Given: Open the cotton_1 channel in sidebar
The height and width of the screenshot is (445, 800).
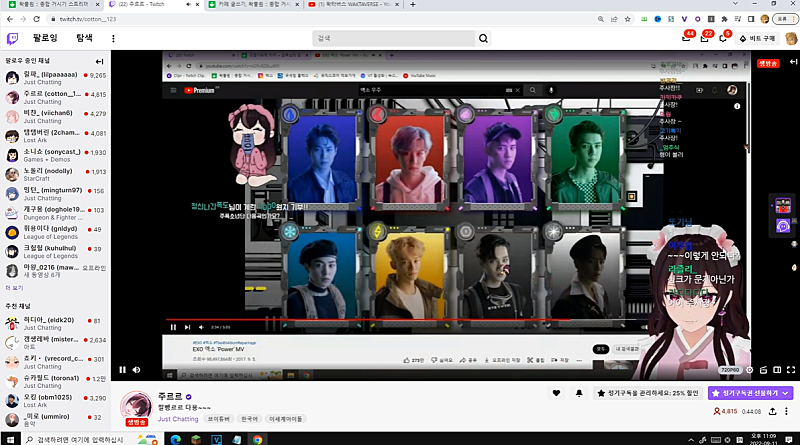Looking at the screenshot, I should tap(55, 97).
